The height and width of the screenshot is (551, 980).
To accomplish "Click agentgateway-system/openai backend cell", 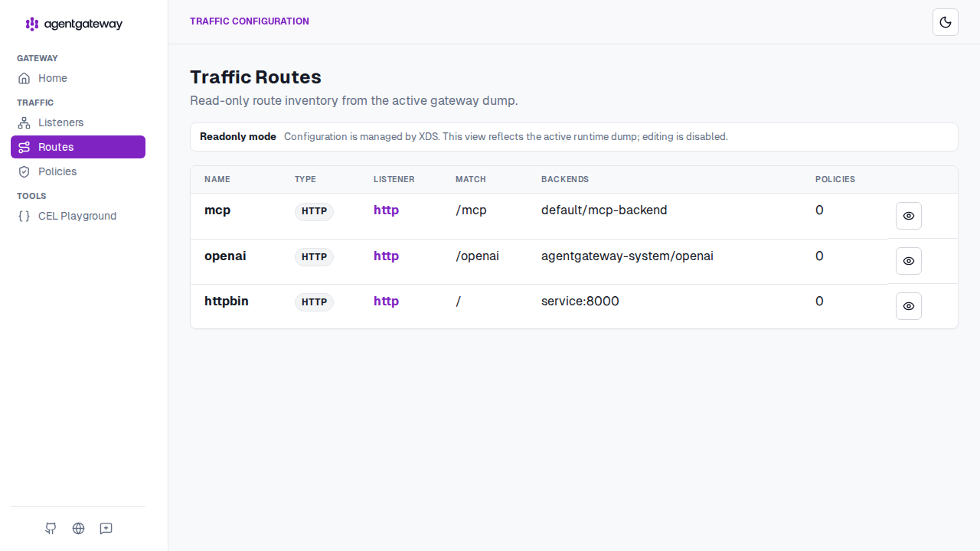I will pos(627,256).
